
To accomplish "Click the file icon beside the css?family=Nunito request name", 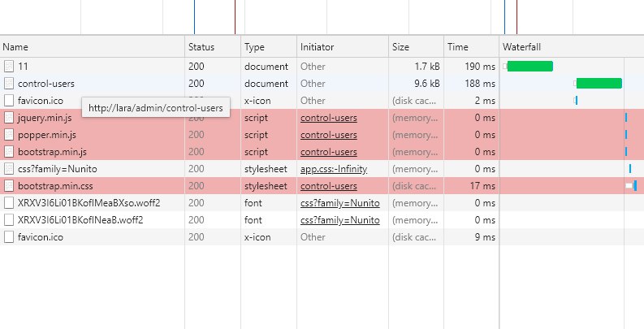I will pos(8,169).
